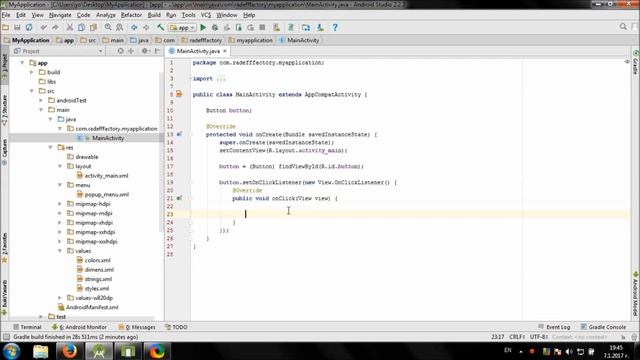The width and height of the screenshot is (640, 360).
Task: Toggle the Structure side tool window
Action: coord(4,110)
